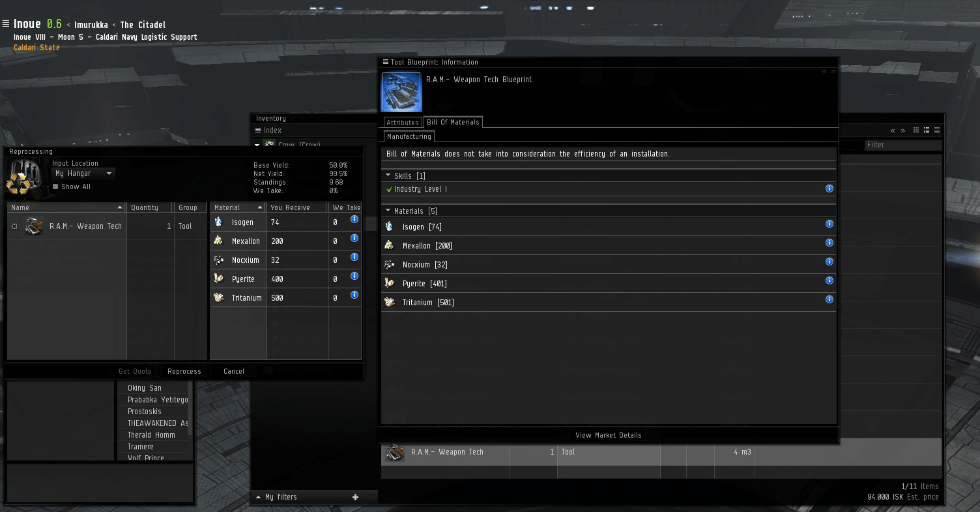Select the Manufacturing sub-tab
980x512 pixels.
[x=409, y=136]
